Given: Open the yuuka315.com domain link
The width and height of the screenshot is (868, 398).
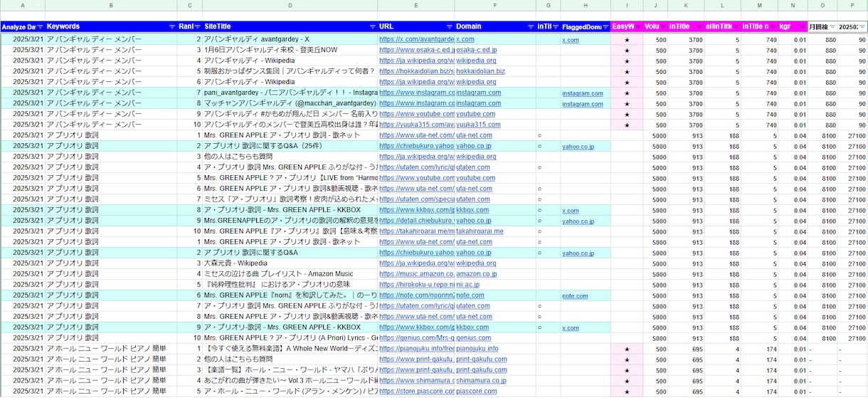Looking at the screenshot, I should tap(478, 125).
